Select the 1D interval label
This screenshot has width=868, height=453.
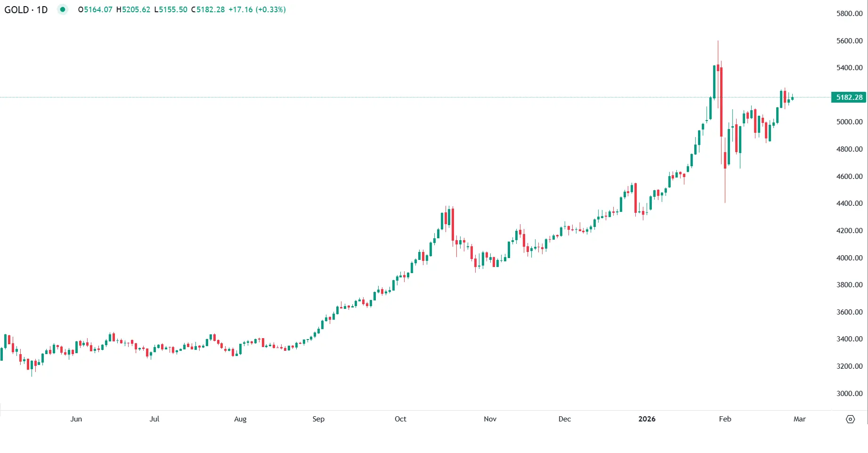(x=42, y=9)
